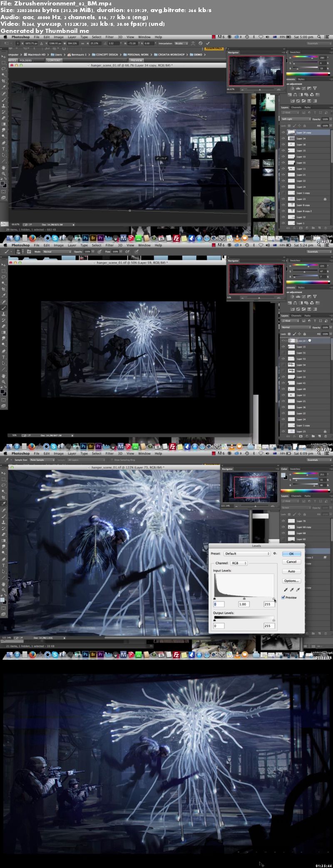Show the hidden Layer 1 copy in the 5:00 pm frame
The width and height of the screenshot is (333, 868).
tap(283, 193)
